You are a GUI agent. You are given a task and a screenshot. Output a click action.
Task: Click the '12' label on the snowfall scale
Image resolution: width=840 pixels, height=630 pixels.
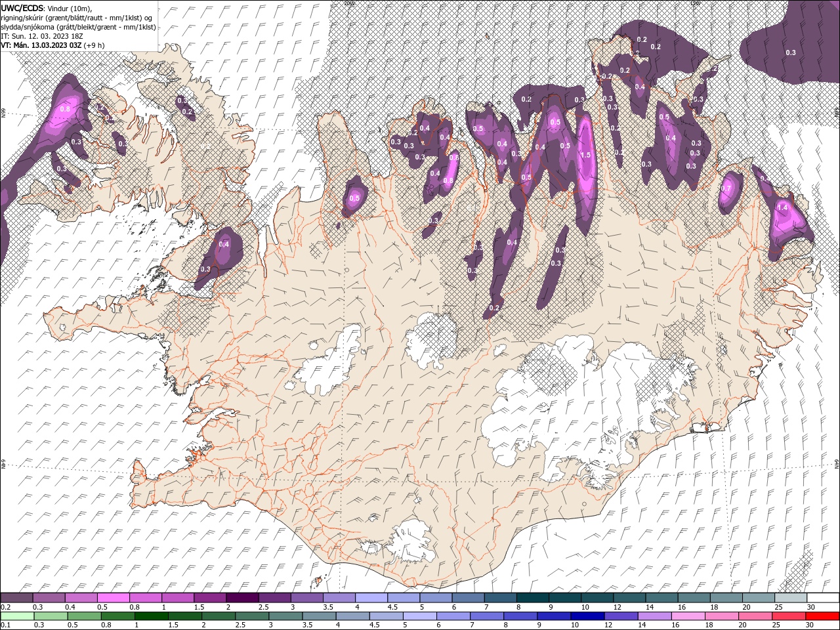617,607
